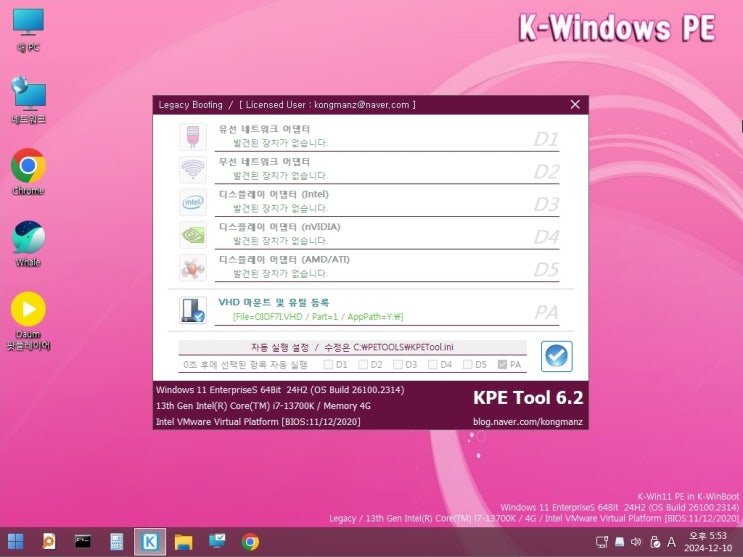
Task: Click the KPETool.ini auto-run settings header
Action: 352,347
